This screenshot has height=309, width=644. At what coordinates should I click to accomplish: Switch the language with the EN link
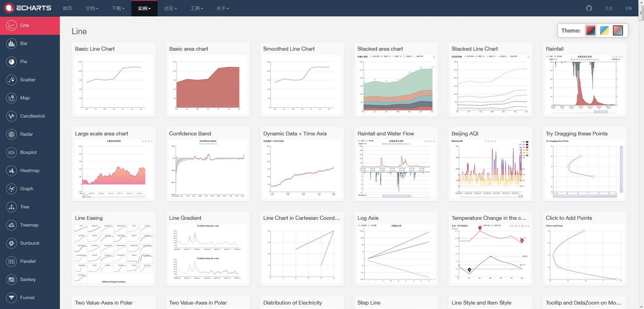click(x=628, y=9)
